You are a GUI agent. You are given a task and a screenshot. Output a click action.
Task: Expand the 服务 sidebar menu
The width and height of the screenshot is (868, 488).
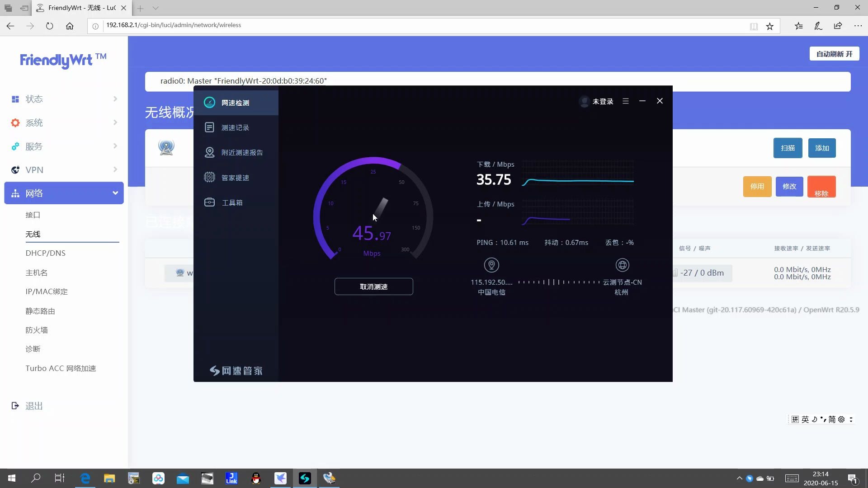pyautogui.click(x=64, y=146)
